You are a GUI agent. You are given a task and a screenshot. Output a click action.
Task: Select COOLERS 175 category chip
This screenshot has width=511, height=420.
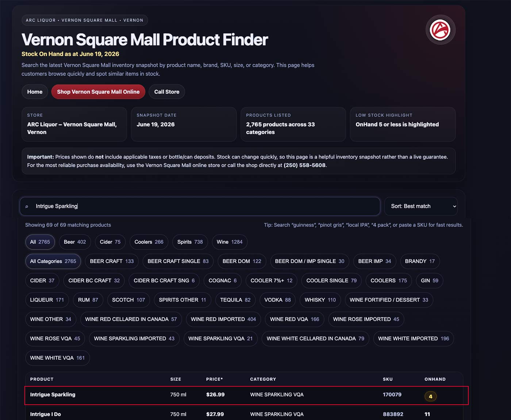point(389,281)
